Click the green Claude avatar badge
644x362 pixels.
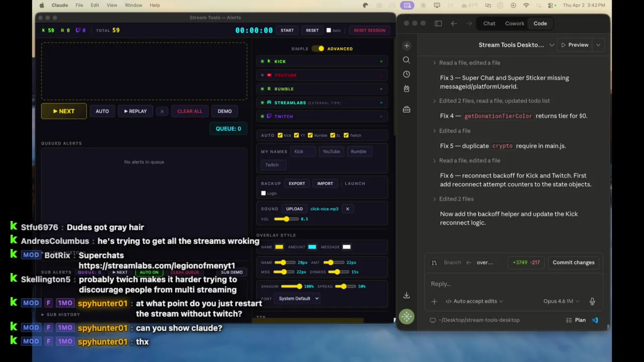[407, 317]
